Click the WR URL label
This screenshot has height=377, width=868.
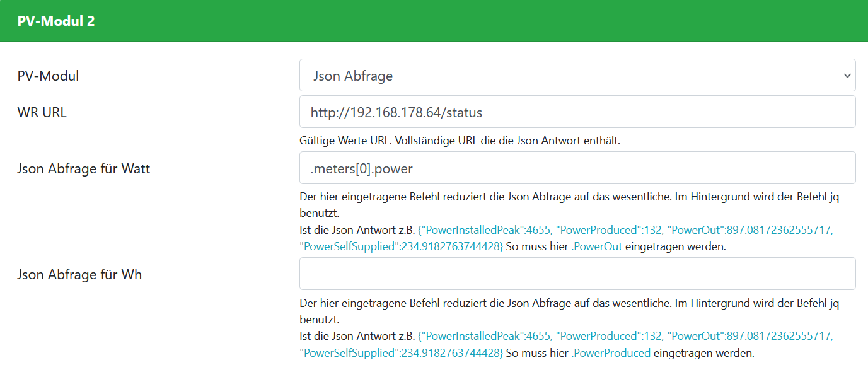click(42, 113)
